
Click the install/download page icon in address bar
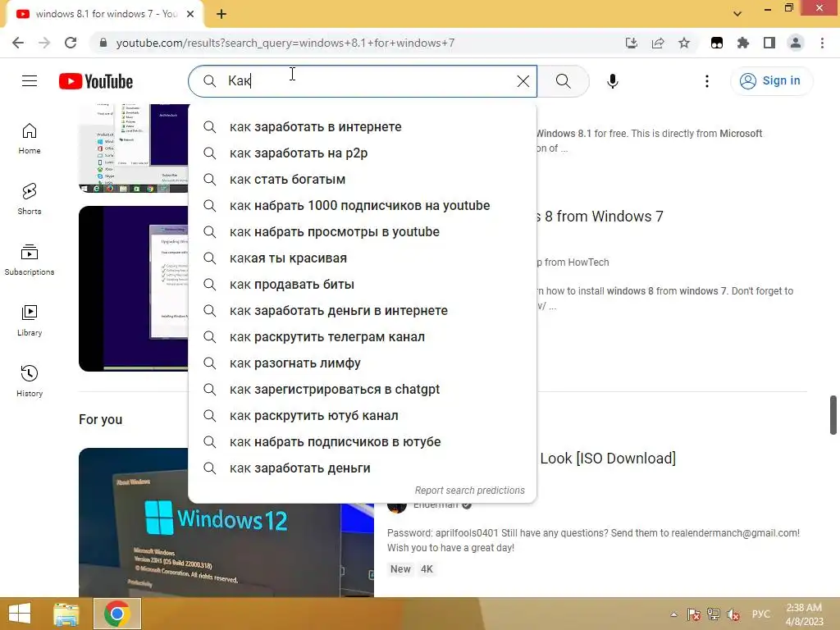click(x=632, y=43)
